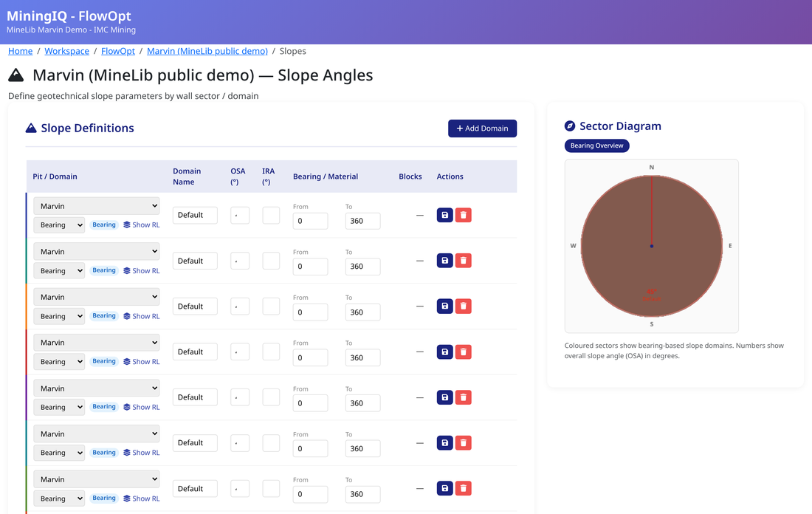The width and height of the screenshot is (812, 514).
Task: Delete the second slope domain row
Action: click(x=464, y=261)
